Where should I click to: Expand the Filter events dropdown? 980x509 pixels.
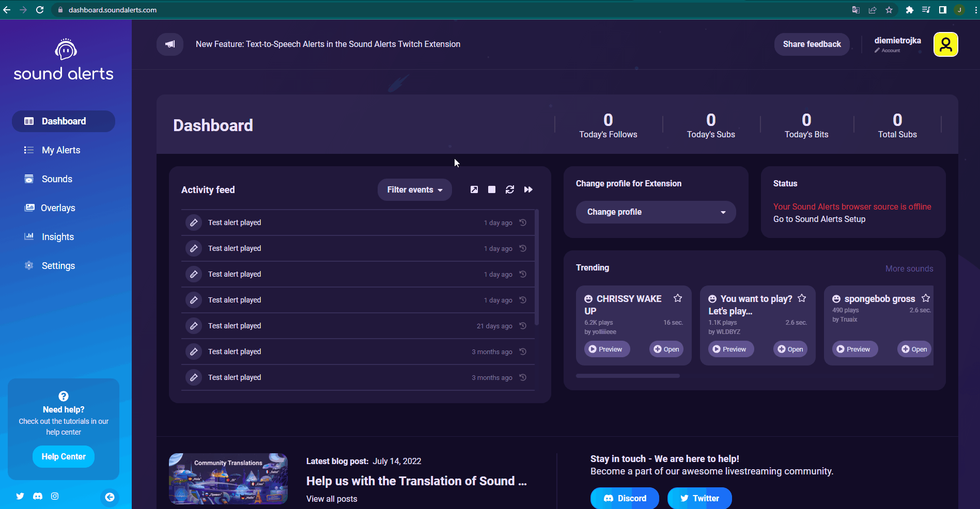pyautogui.click(x=415, y=189)
